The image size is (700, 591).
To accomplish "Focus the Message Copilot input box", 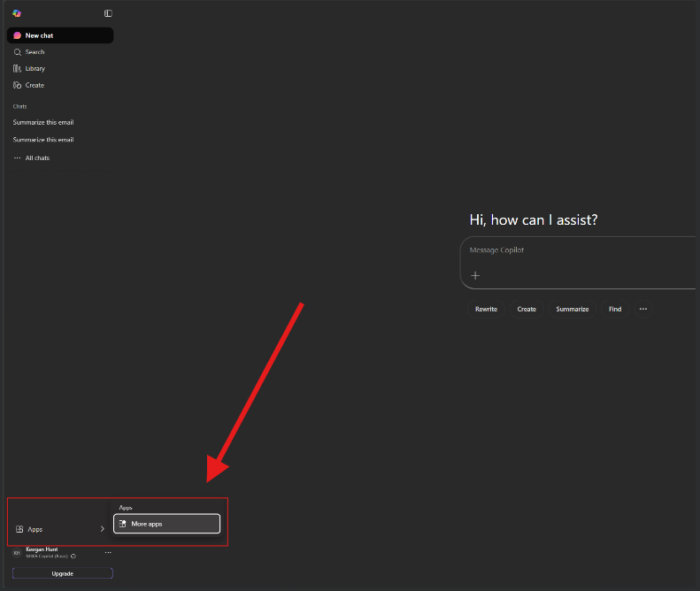I will (x=578, y=263).
